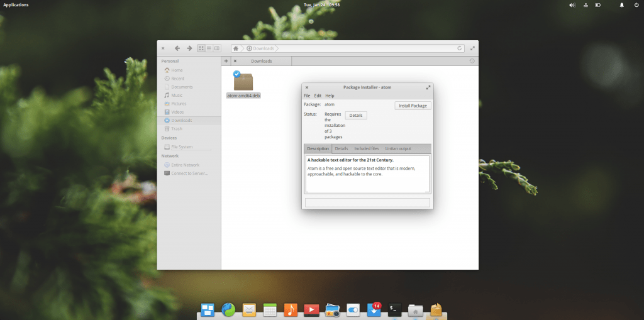
Task: Open the closed tab history icon
Action: click(x=472, y=61)
